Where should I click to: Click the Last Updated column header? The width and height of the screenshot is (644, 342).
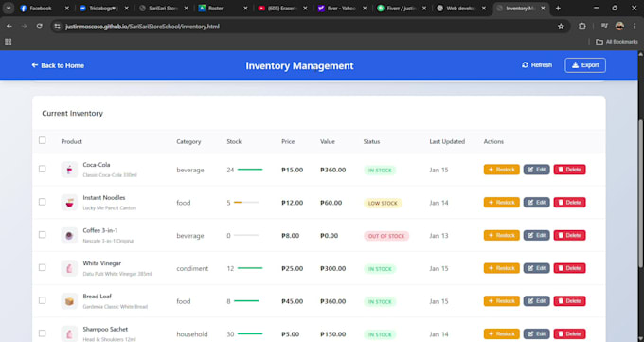(447, 141)
